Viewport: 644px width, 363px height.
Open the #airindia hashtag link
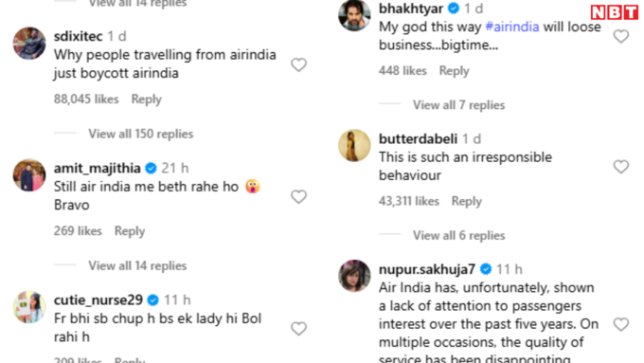point(512,27)
